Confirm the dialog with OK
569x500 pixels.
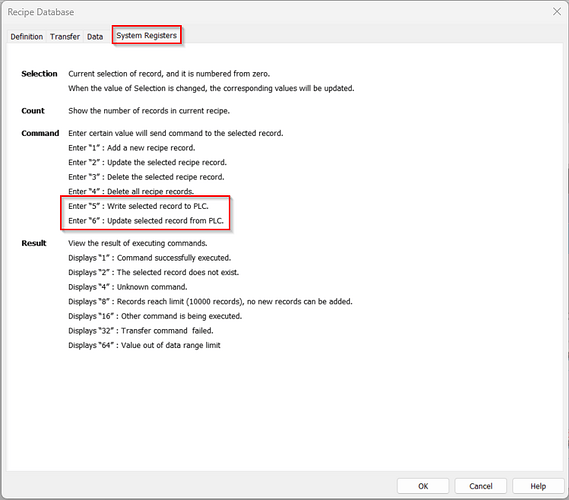pos(423,486)
